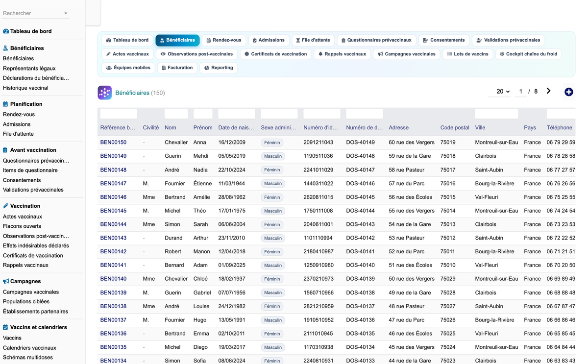Open Validations prévaccinales tab
588x364 pixels.
(508, 40)
